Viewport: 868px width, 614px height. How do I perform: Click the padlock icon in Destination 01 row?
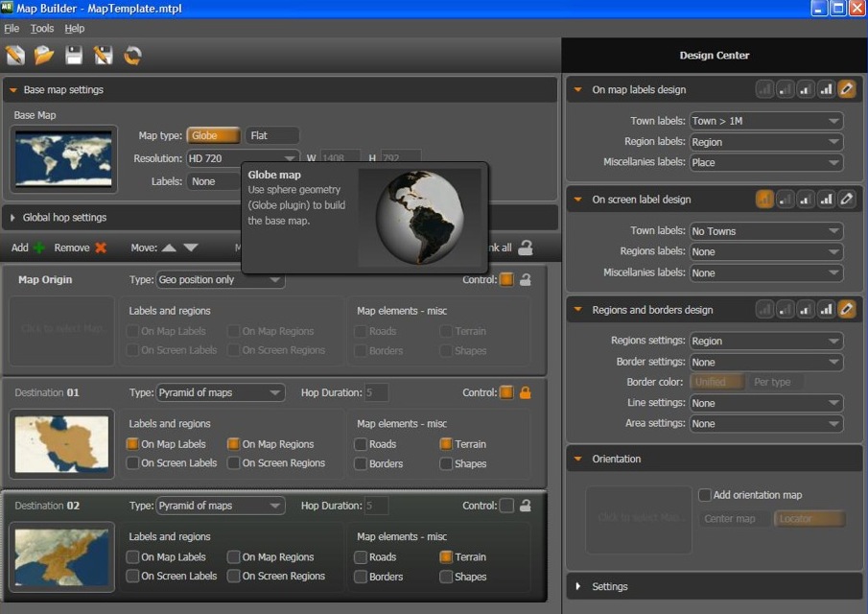coord(525,392)
